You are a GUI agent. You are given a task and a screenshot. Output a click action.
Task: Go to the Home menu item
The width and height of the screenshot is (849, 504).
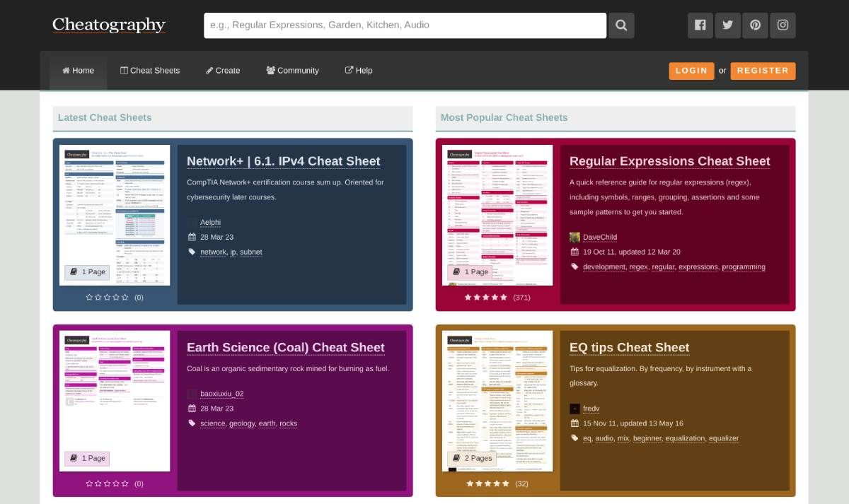click(78, 71)
